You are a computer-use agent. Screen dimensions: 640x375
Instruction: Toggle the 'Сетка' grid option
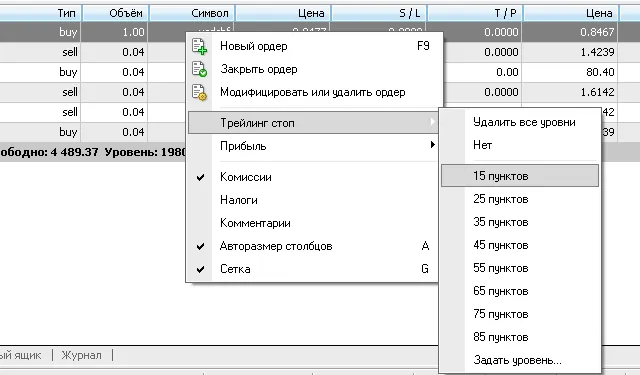click(x=314, y=269)
